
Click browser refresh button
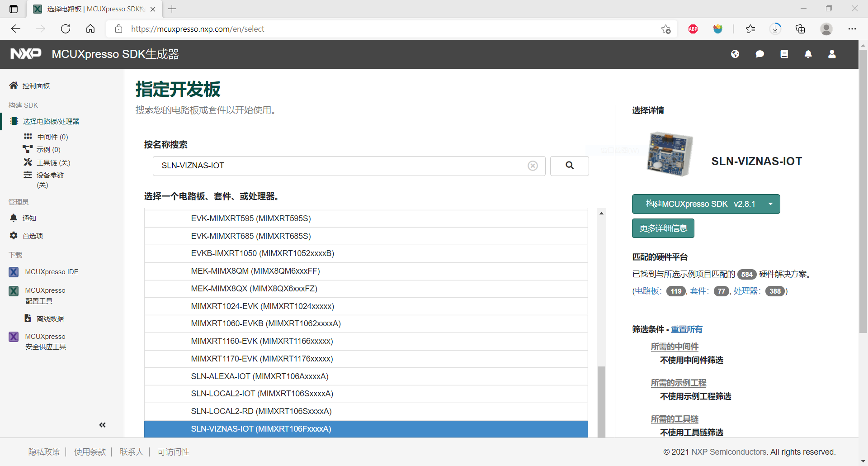[66, 29]
